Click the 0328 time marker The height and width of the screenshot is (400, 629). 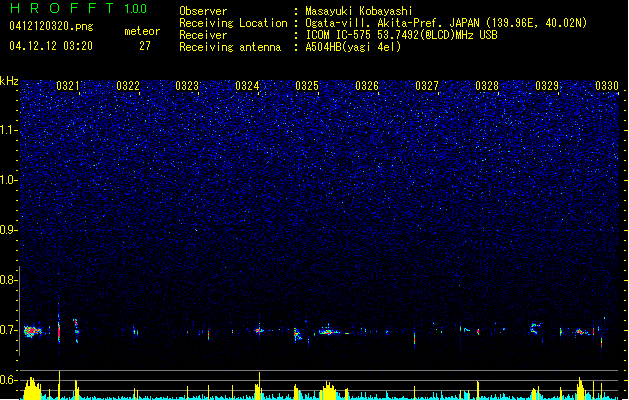pyautogui.click(x=487, y=85)
